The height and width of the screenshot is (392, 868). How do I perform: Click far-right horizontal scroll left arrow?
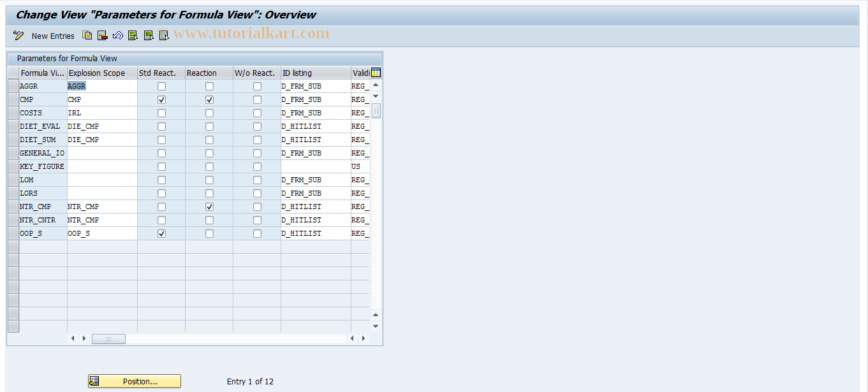353,338
